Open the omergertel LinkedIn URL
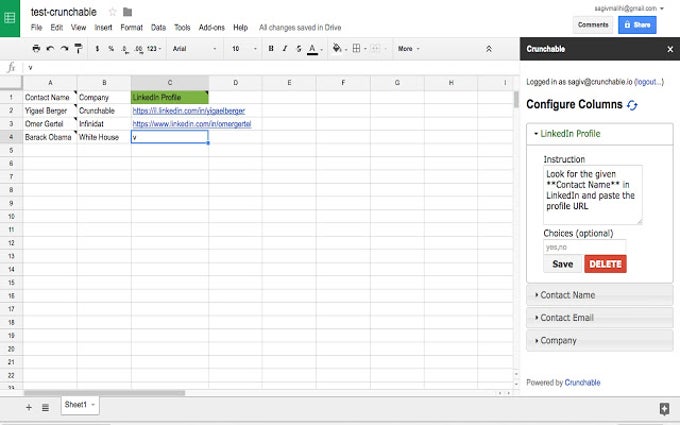 (x=192, y=124)
